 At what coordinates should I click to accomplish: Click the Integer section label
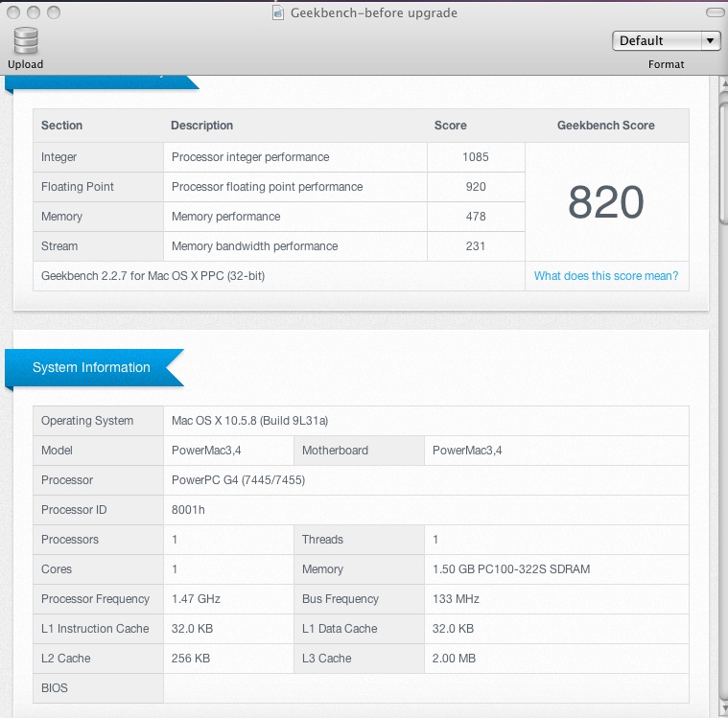pos(59,157)
